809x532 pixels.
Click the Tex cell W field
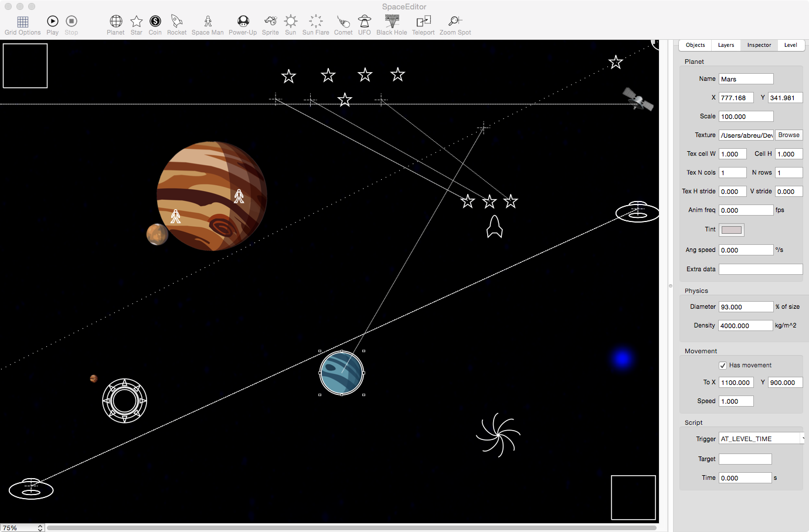tap(733, 154)
